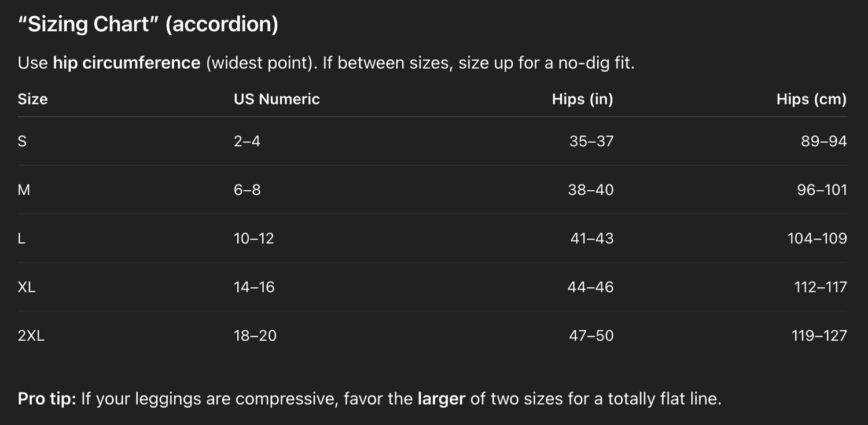Screen dimensions: 868x425
Task: Click the US Numeric column header
Action: (x=277, y=99)
